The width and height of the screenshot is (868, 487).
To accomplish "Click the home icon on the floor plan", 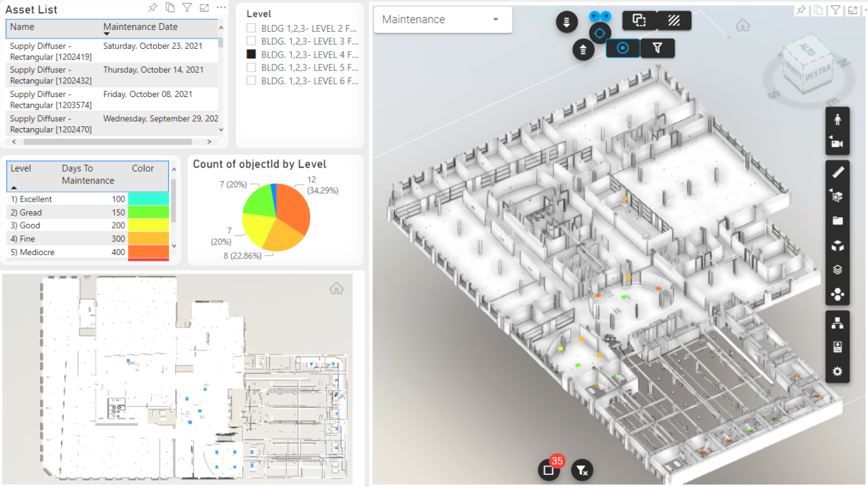I will [336, 288].
